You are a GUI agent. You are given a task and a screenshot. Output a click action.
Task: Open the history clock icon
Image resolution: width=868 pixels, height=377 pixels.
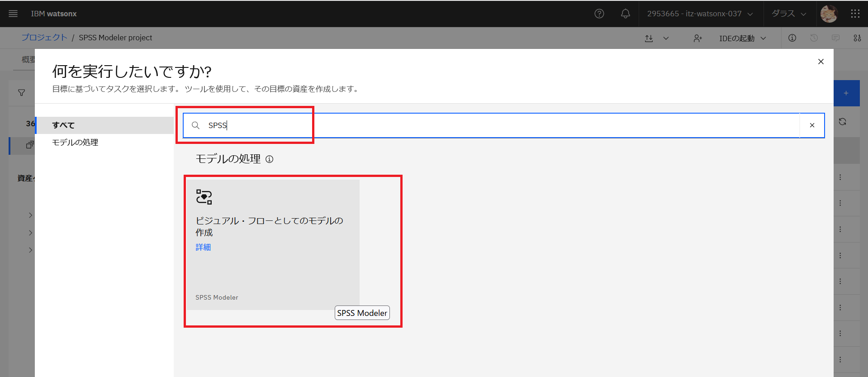(x=814, y=38)
